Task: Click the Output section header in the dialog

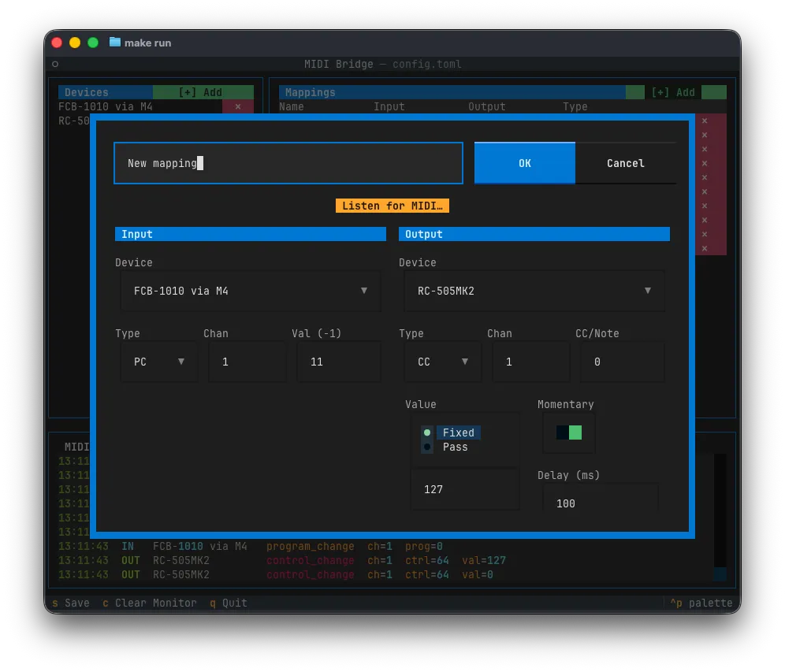Action: tap(534, 234)
